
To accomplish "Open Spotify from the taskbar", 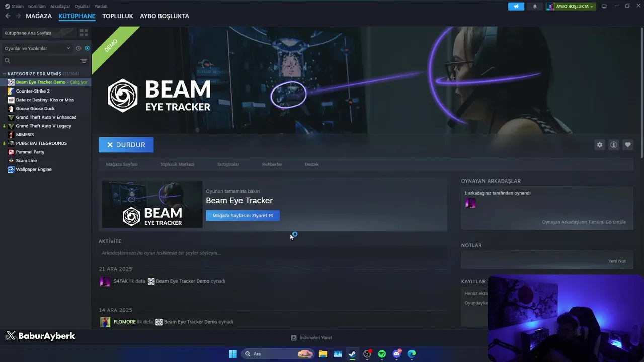I will 382,354.
